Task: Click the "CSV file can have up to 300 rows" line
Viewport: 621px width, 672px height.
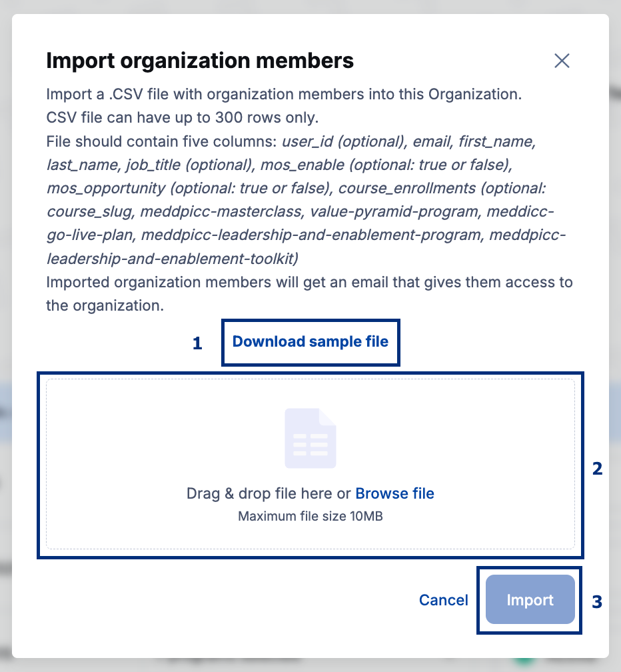Action: click(x=183, y=119)
